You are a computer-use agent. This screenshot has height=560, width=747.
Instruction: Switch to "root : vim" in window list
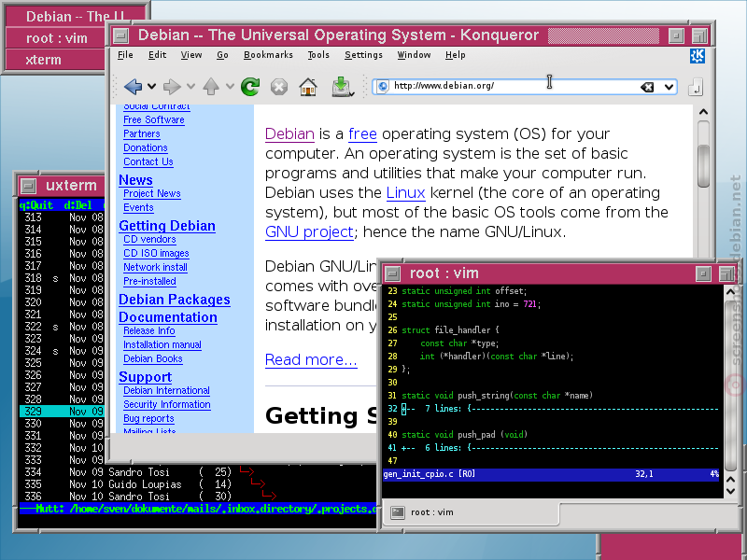click(56, 38)
